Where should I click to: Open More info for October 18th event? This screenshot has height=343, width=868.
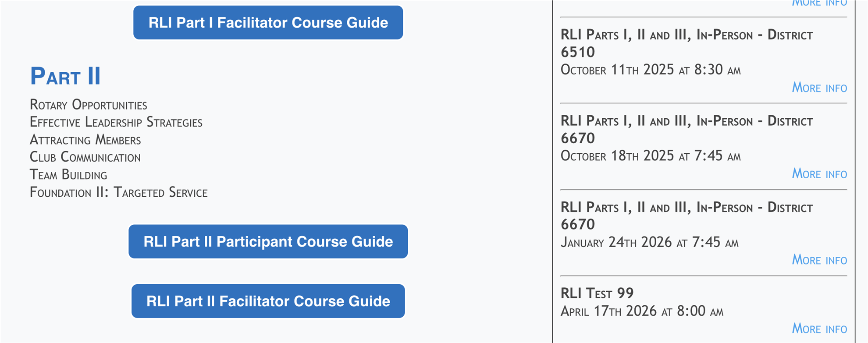pyautogui.click(x=819, y=174)
